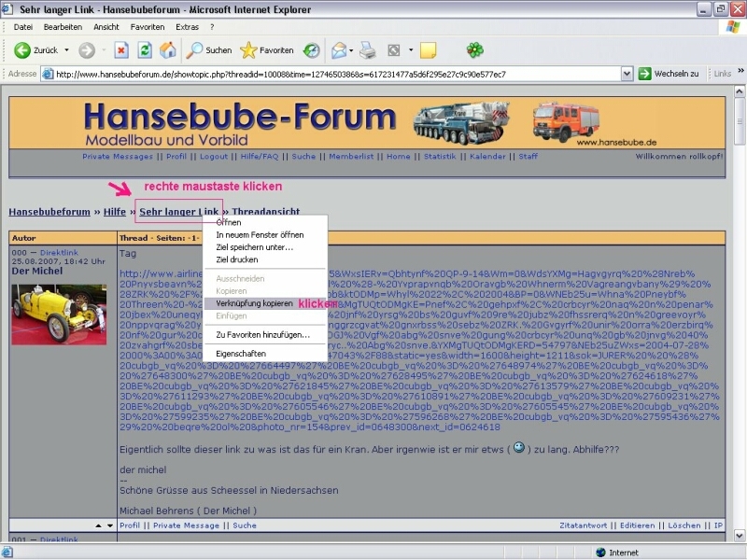
Task: Click the IP link in the post footer
Action: (x=718, y=525)
